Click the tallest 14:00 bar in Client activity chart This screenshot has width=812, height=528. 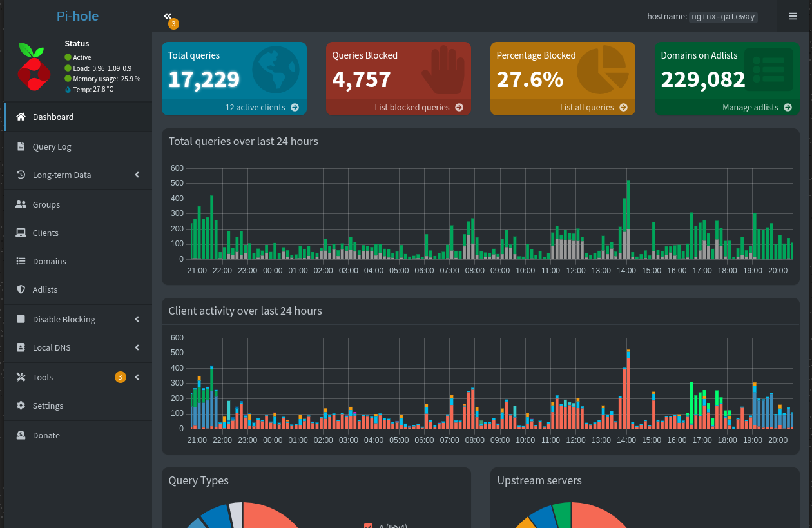click(x=628, y=389)
